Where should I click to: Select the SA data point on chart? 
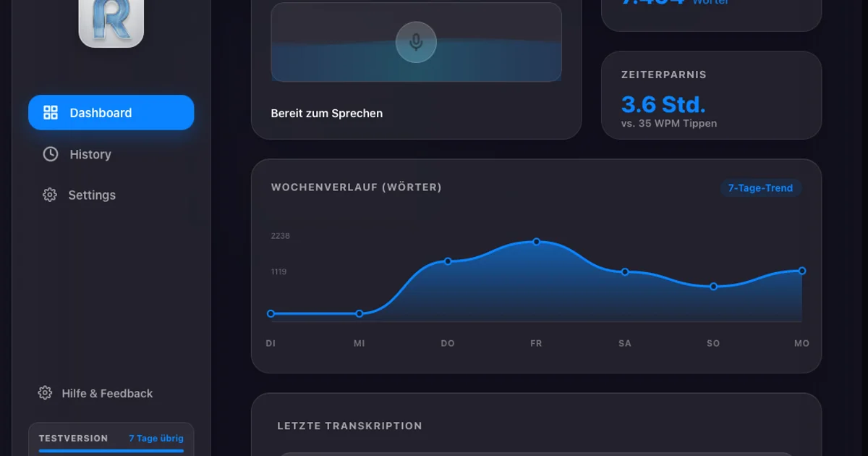[625, 272]
